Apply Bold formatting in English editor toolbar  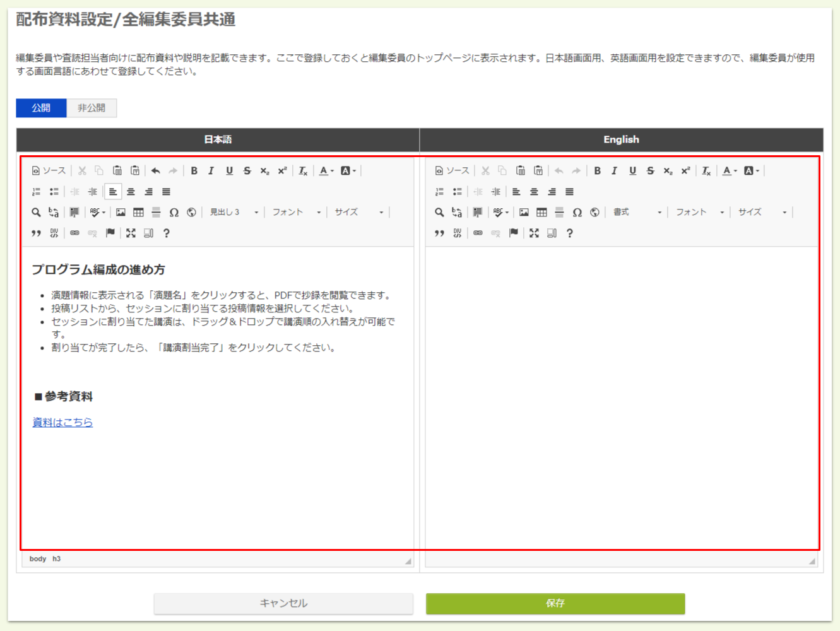(x=597, y=170)
